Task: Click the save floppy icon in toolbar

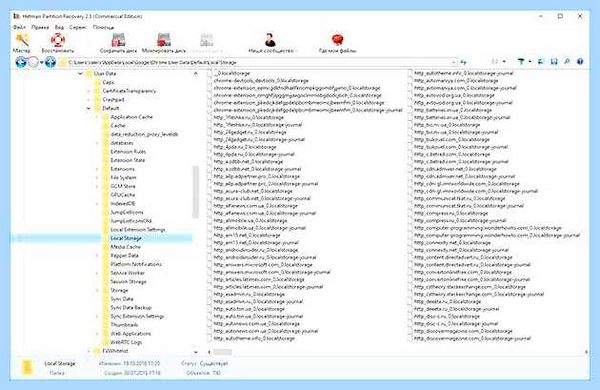Action: click(554, 62)
